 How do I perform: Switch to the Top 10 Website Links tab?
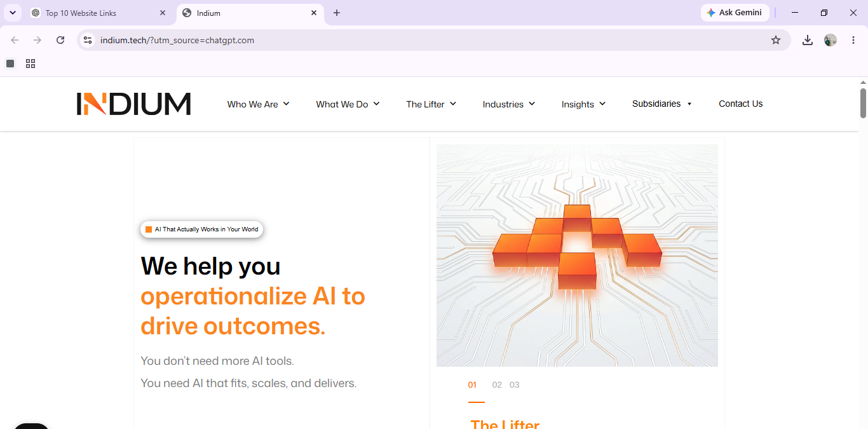(x=98, y=13)
